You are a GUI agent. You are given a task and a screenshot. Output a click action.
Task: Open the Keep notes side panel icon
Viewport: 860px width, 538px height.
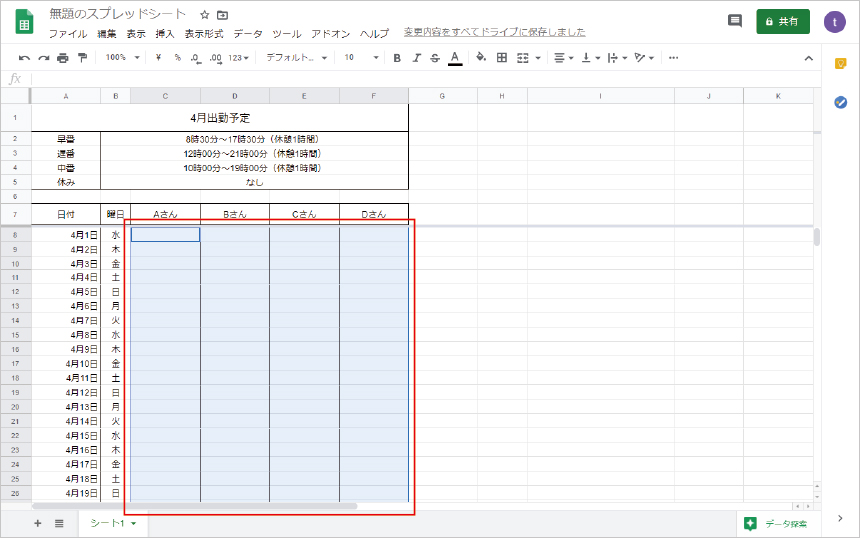840,64
